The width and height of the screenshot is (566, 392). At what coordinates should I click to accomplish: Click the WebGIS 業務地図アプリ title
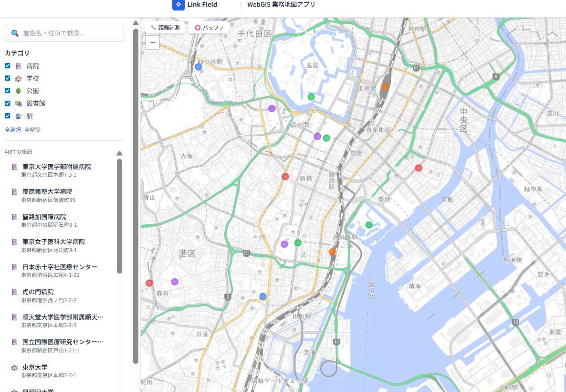click(281, 5)
